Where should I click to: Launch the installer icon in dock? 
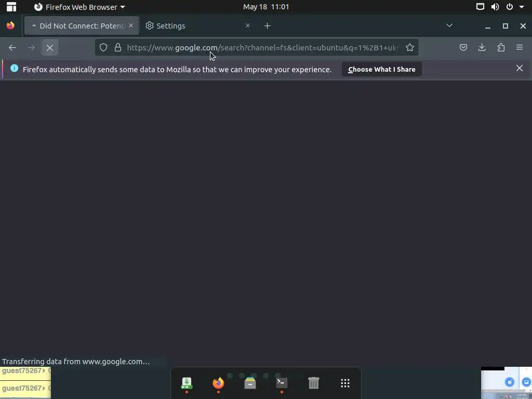187,383
